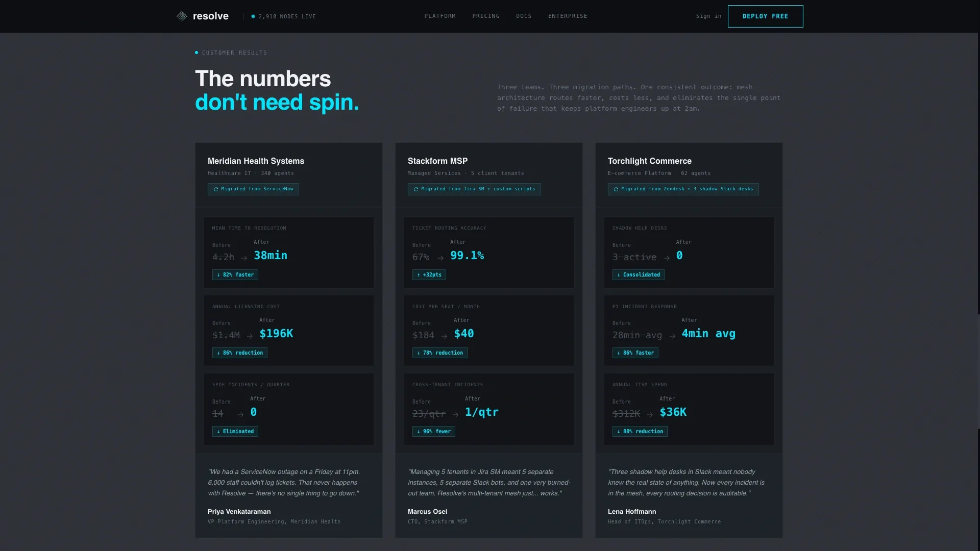Go to the Pricing page
Screen dimensions: 980x551
[486, 16]
